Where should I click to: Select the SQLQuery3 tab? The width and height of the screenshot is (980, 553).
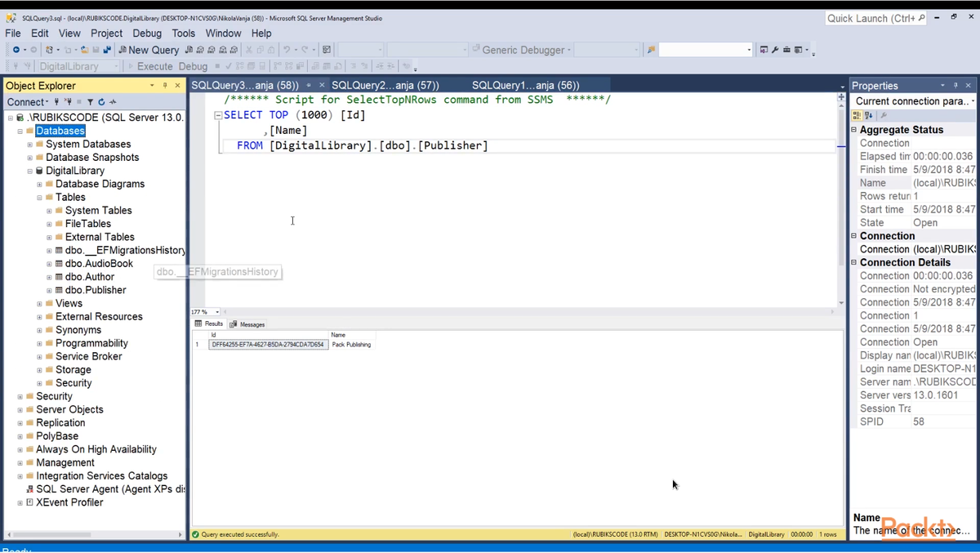245,85
